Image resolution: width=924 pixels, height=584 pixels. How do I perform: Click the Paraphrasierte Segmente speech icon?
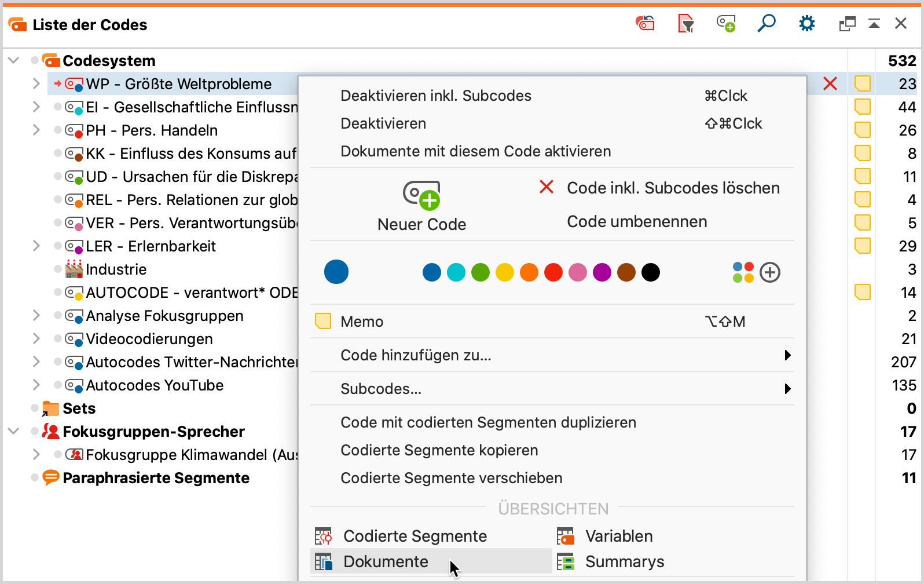coord(51,478)
